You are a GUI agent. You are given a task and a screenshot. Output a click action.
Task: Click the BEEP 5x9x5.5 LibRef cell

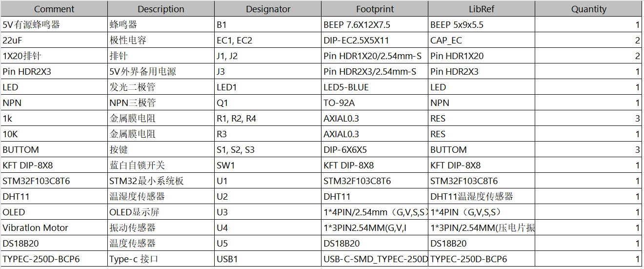(482, 24)
